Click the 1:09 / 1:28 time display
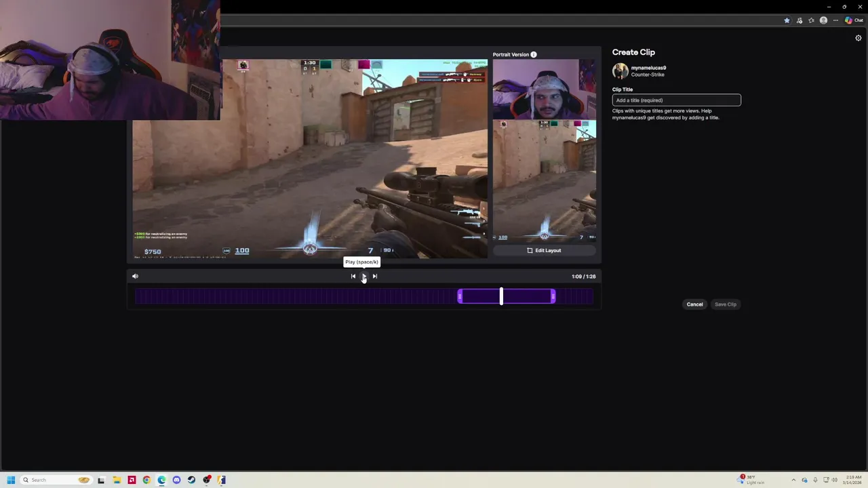 pyautogui.click(x=583, y=277)
